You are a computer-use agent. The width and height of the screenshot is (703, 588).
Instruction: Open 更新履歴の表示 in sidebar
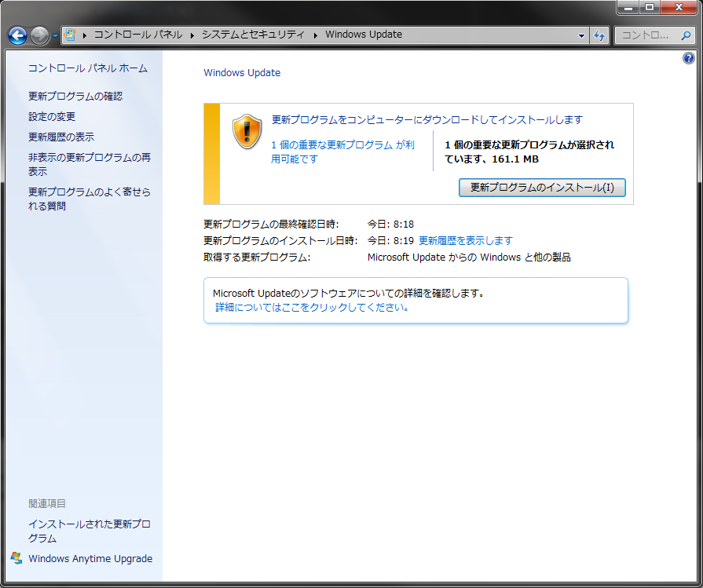pyautogui.click(x=61, y=137)
